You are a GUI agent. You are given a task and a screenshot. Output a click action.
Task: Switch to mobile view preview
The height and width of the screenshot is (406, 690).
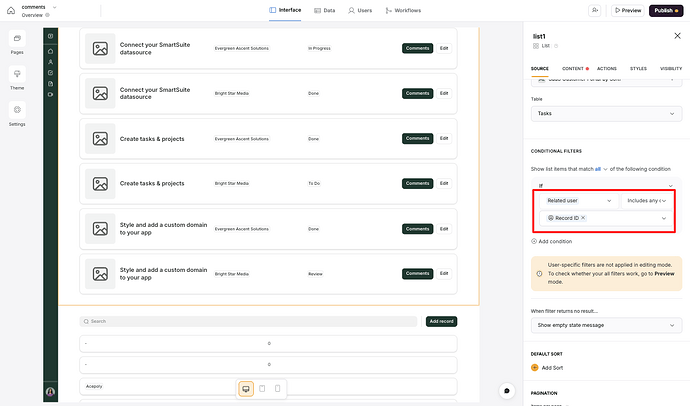point(278,388)
